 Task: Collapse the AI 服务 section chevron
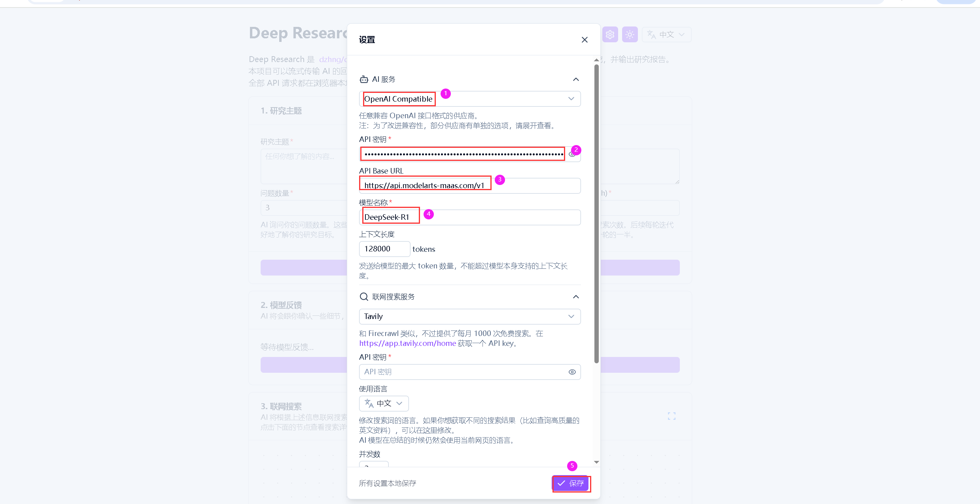[576, 79]
